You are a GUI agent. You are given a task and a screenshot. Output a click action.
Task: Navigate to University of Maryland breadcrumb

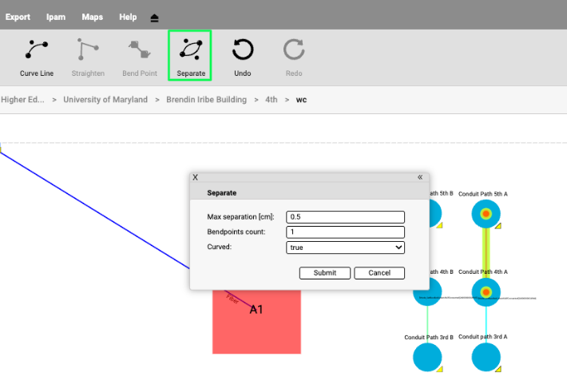[x=105, y=100]
